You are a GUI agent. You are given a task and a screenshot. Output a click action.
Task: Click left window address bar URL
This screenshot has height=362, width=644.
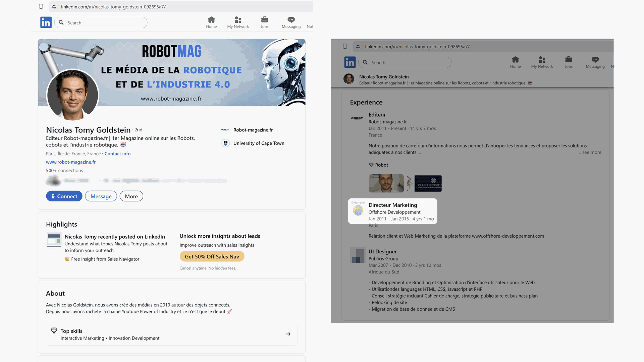tap(113, 7)
